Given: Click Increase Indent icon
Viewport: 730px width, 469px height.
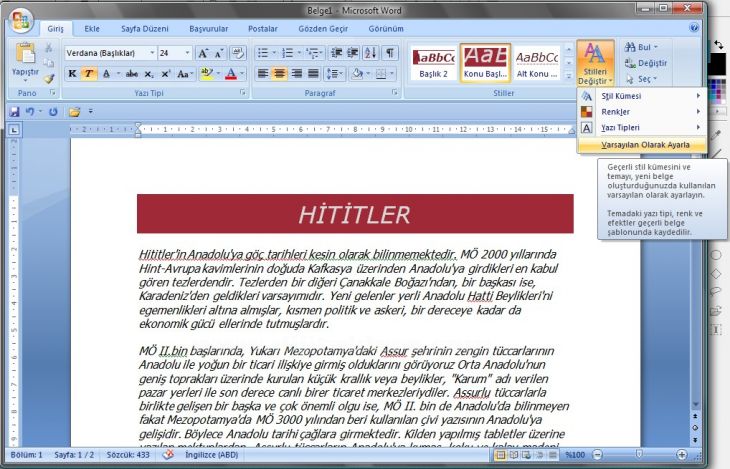Looking at the screenshot, I should [x=352, y=53].
